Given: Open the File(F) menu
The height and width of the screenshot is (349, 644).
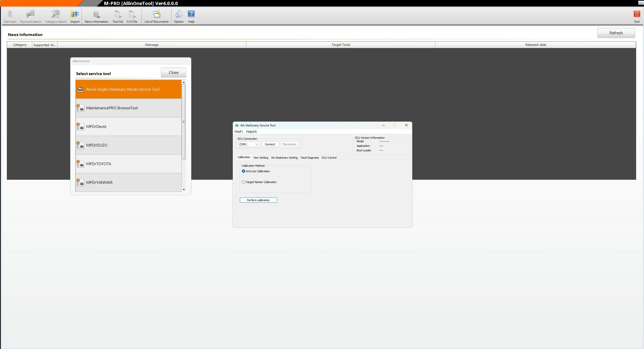Looking at the screenshot, I should point(238,132).
